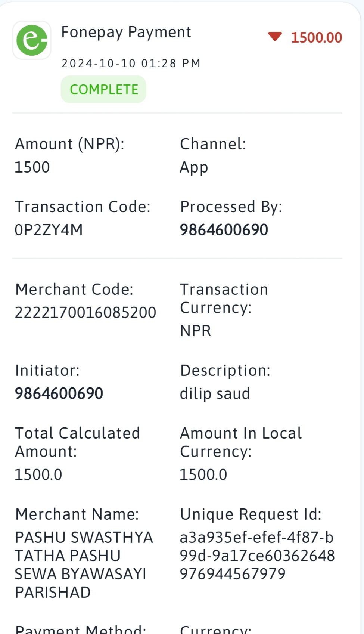
Task: Click Amount In Local Currency value
Action: [203, 474]
